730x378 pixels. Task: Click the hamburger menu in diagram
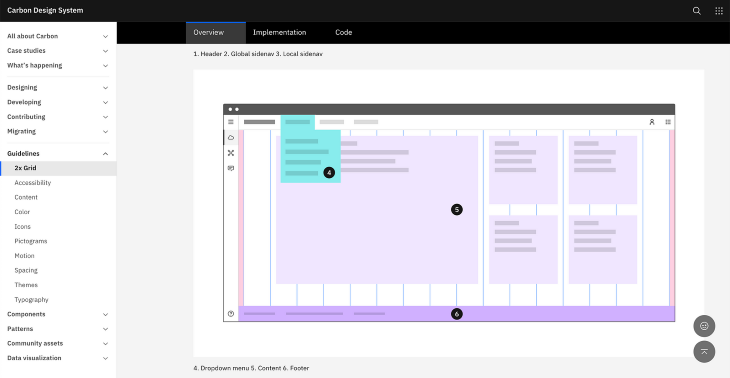[230, 122]
